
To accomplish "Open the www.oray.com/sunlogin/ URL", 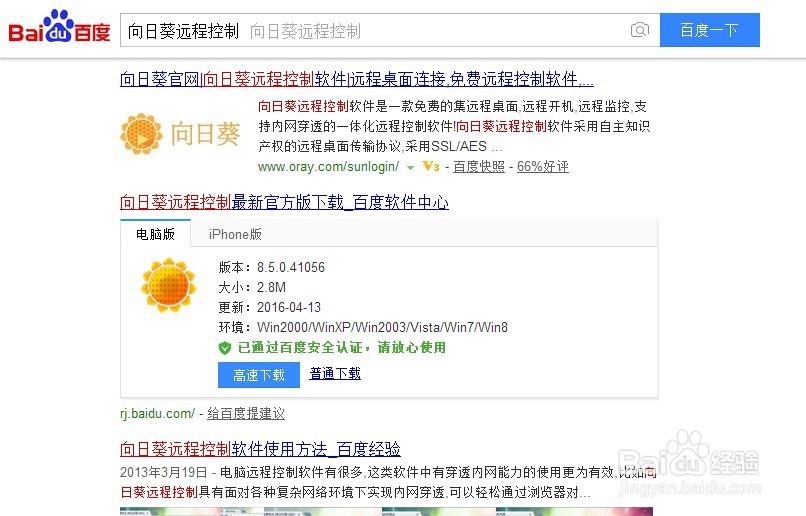I will tap(328, 167).
